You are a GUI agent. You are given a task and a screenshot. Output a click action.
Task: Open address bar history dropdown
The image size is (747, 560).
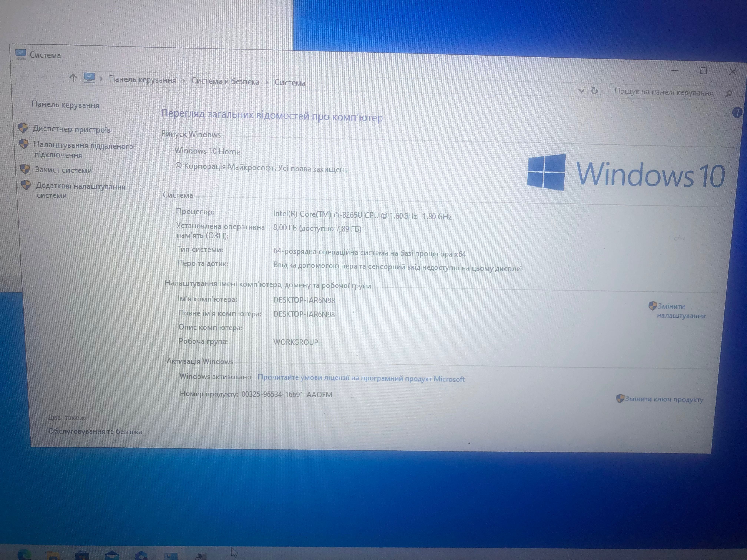pos(581,91)
